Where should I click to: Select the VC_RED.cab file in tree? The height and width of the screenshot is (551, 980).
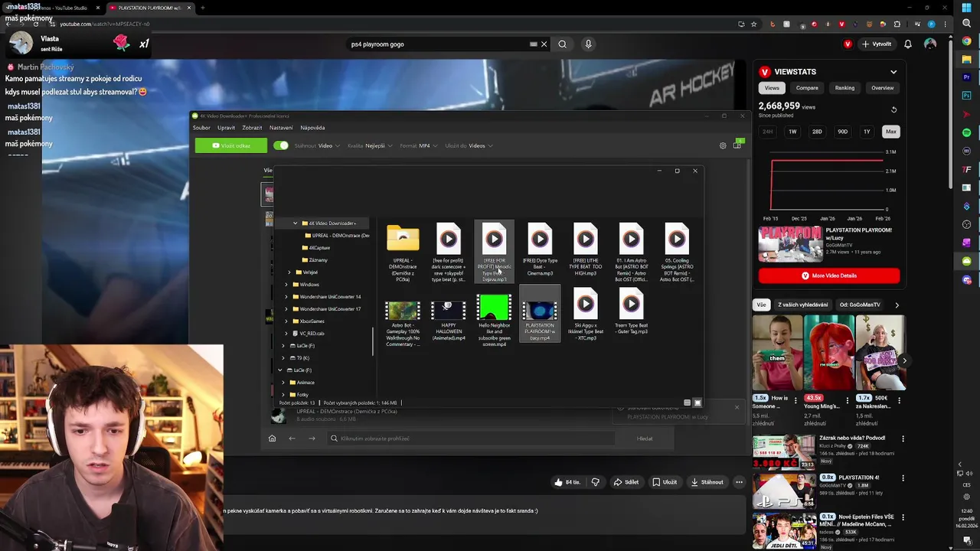click(307, 334)
